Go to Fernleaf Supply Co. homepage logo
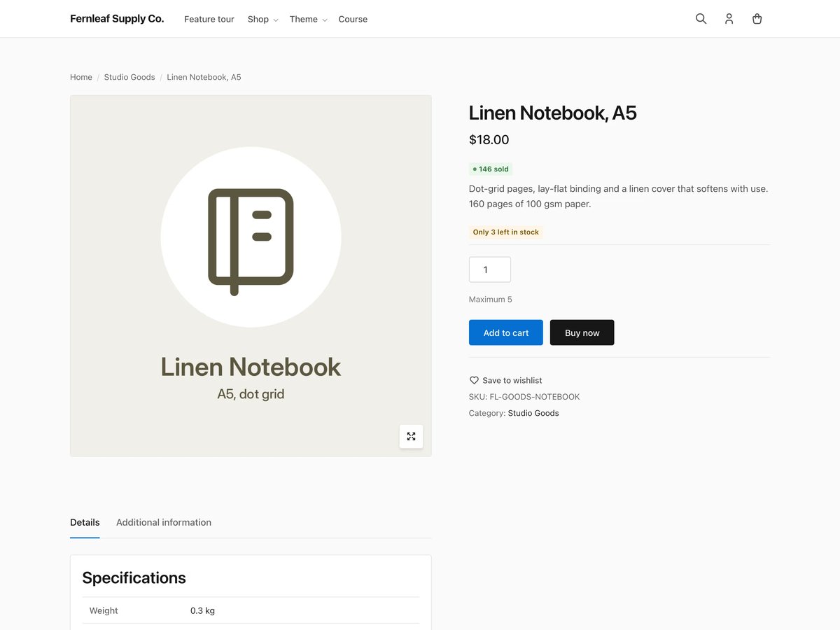The width and height of the screenshot is (840, 630). pos(117,19)
